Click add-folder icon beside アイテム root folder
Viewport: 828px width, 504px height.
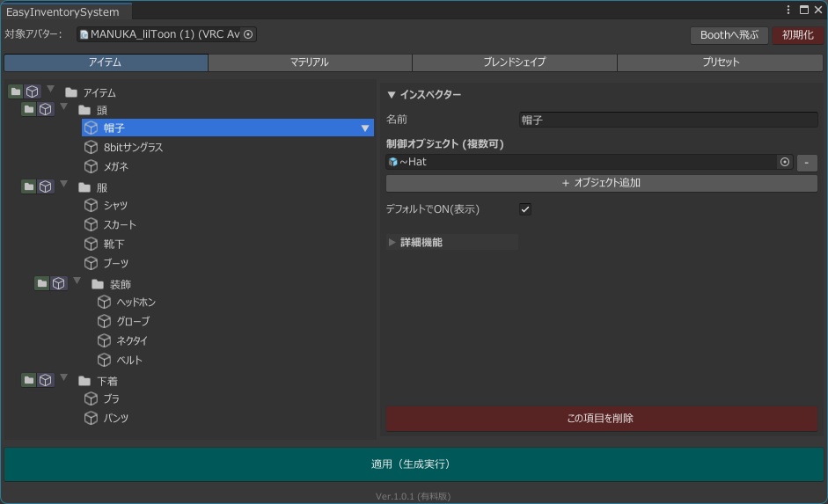pos(16,91)
